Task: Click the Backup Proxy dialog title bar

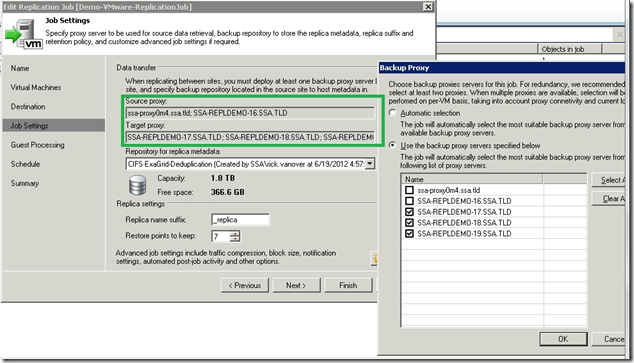Action: (501, 68)
